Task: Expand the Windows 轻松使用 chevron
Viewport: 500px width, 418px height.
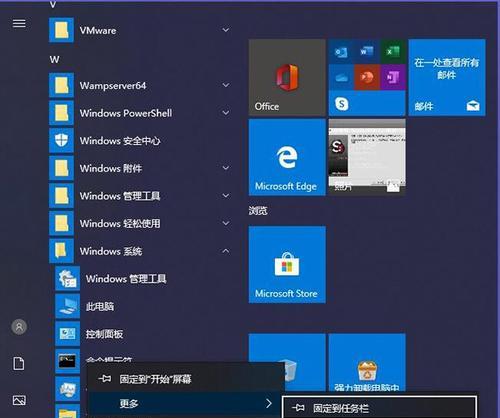Action: pos(226,223)
